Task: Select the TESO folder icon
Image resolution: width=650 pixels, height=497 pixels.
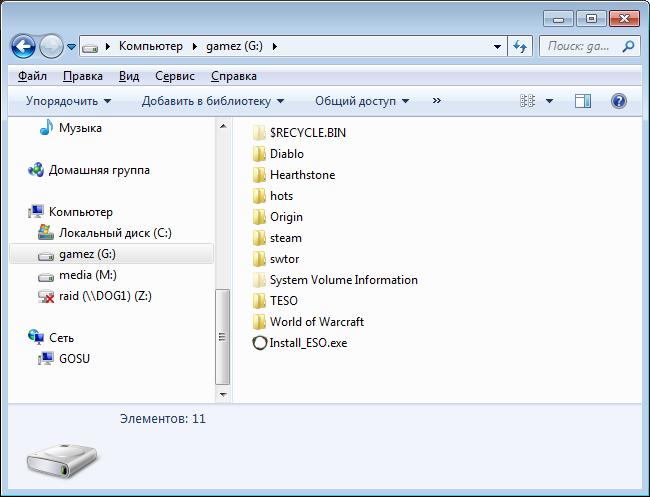Action: coord(259,301)
